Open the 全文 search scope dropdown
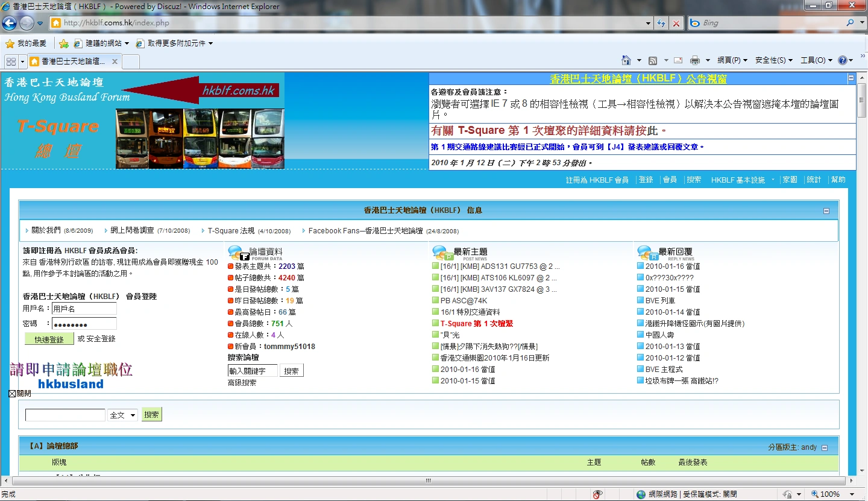Viewport: 868px width, 501px height. (123, 415)
